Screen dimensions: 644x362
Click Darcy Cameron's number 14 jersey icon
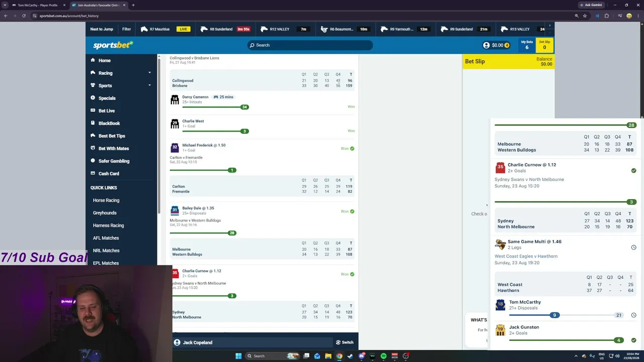pos(175,100)
